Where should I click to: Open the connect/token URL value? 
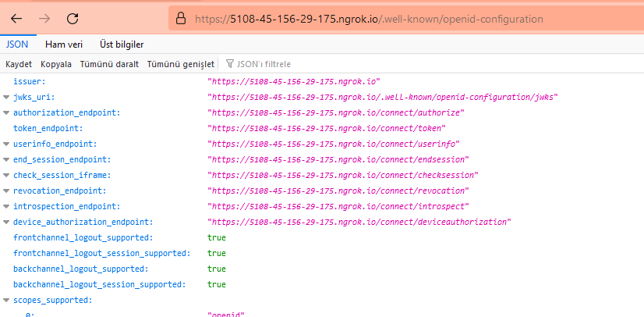click(326, 128)
